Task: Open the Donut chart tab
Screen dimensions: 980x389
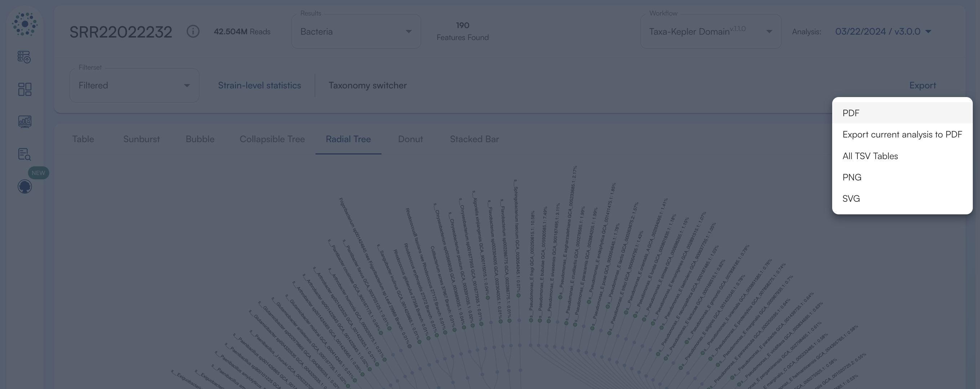Action: pos(410,139)
